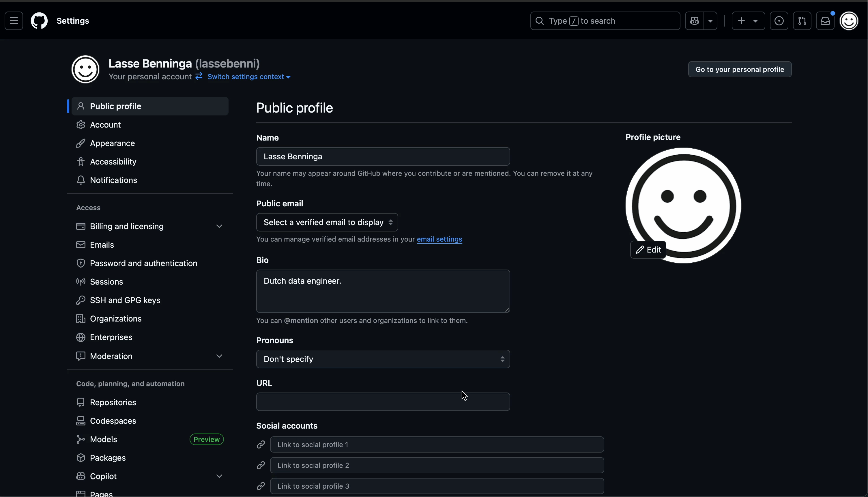
Task: Click the pencil Edit profile picture button
Action: 648,250
